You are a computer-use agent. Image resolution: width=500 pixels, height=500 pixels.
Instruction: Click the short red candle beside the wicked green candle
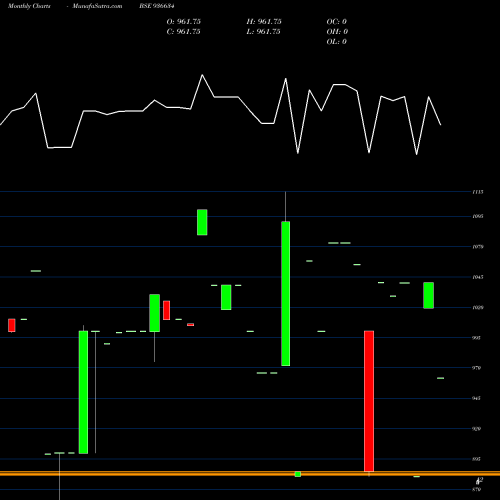166,310
